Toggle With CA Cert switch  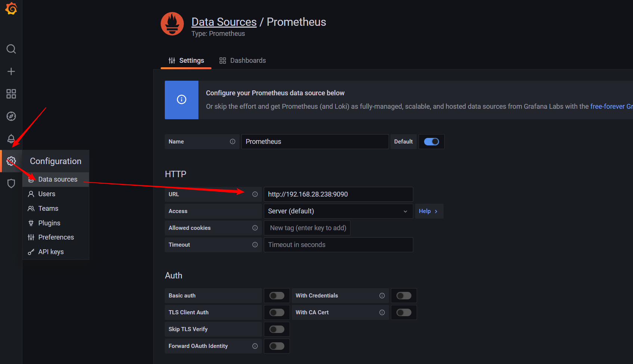(404, 312)
